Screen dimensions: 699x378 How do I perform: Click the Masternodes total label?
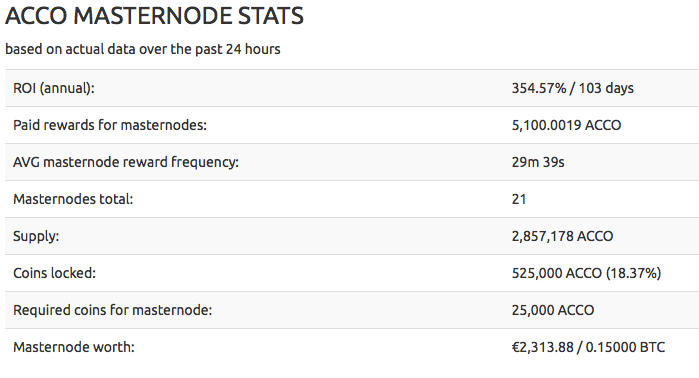pyautogui.click(x=73, y=199)
